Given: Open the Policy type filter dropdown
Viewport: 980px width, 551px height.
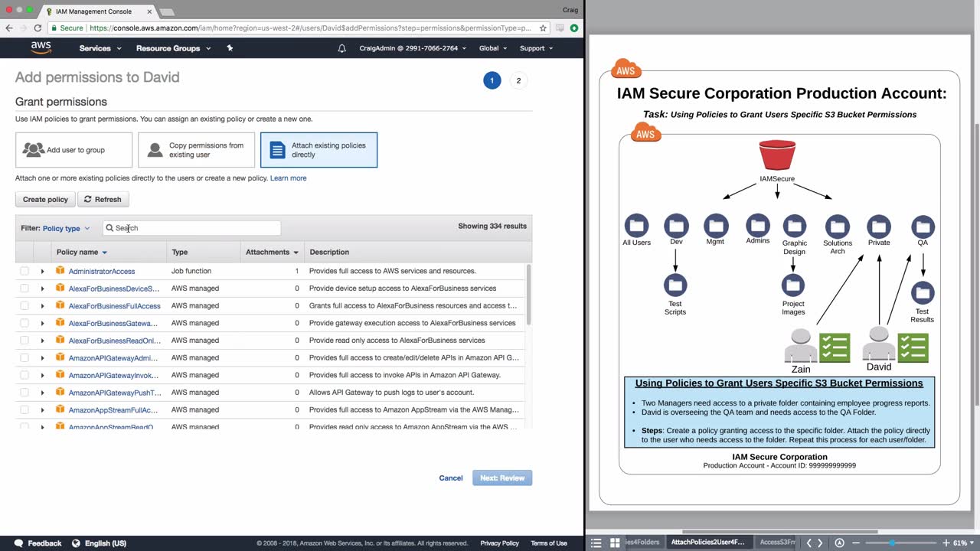Looking at the screenshot, I should pos(66,228).
